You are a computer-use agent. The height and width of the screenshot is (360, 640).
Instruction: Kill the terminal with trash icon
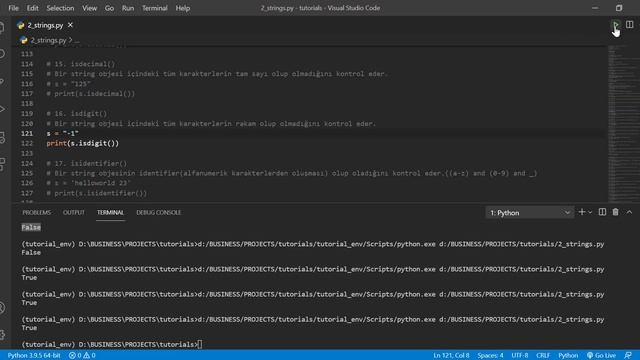click(615, 212)
